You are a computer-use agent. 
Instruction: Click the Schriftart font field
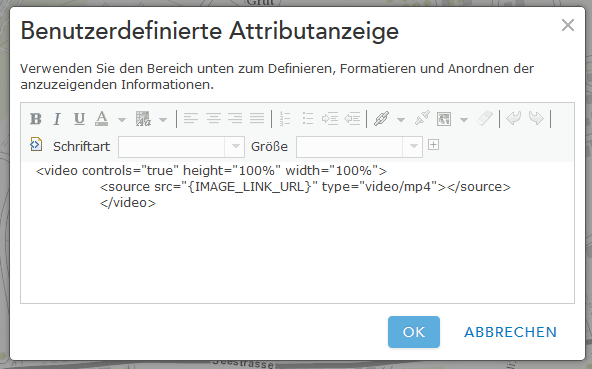pos(172,147)
